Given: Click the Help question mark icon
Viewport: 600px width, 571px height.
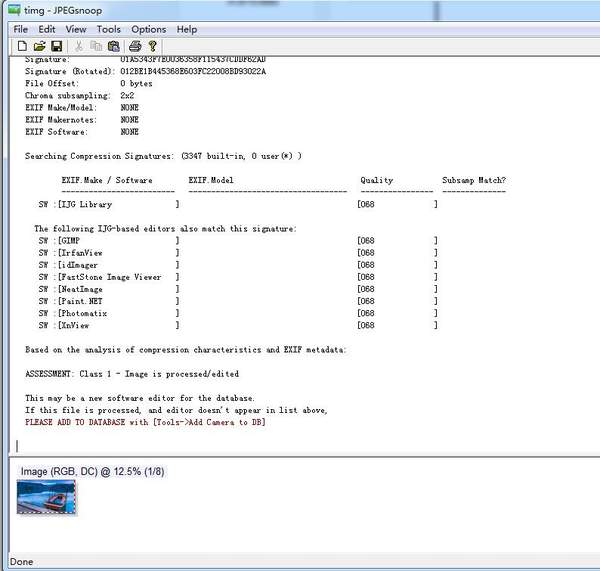Looking at the screenshot, I should [152, 46].
